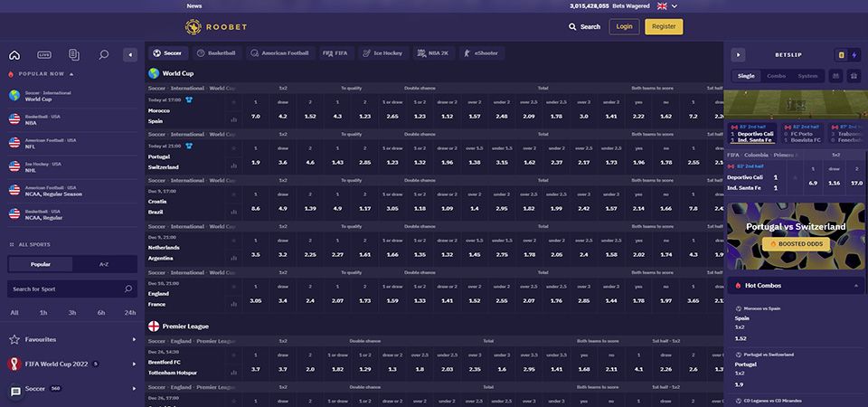This screenshot has height=407, width=868.
Task: Open the chat bubble icon
Action: (x=16, y=392)
